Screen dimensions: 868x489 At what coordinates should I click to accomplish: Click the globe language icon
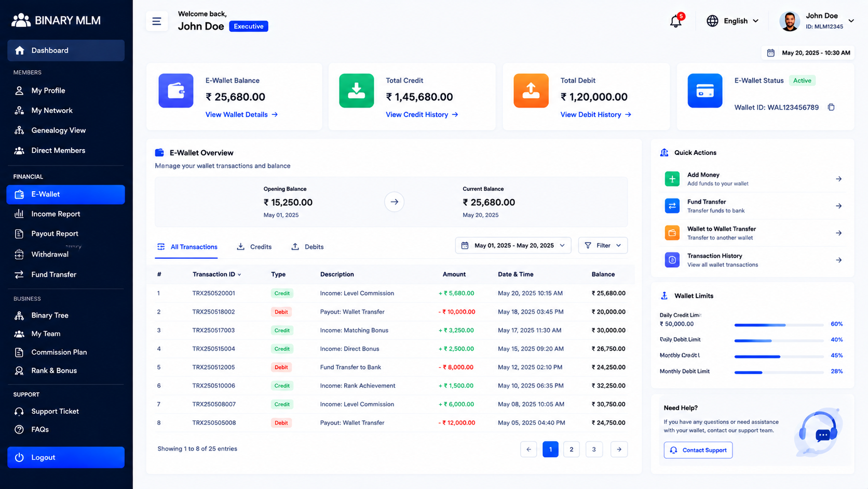point(712,21)
